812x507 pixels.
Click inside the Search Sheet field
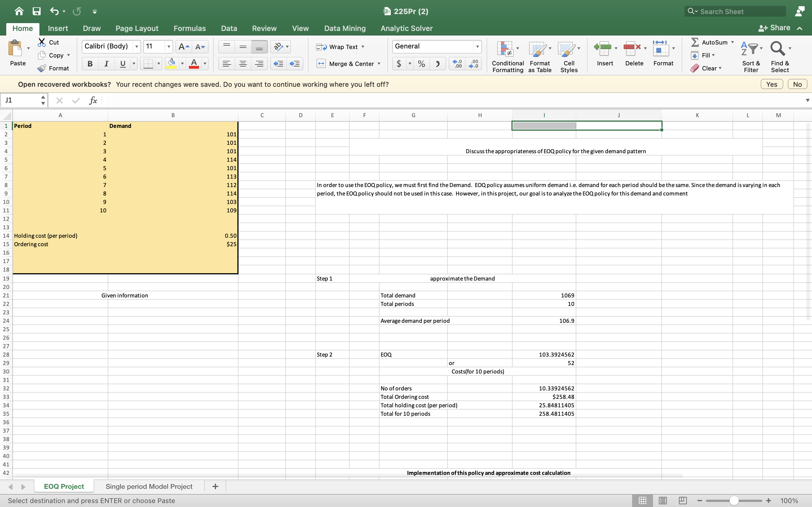[735, 11]
